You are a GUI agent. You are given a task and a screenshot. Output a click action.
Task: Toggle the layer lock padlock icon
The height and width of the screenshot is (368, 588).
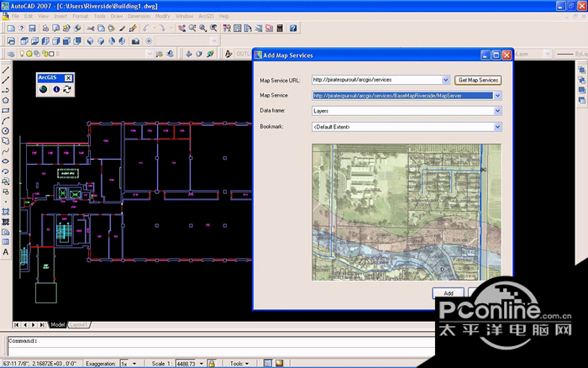click(x=45, y=54)
